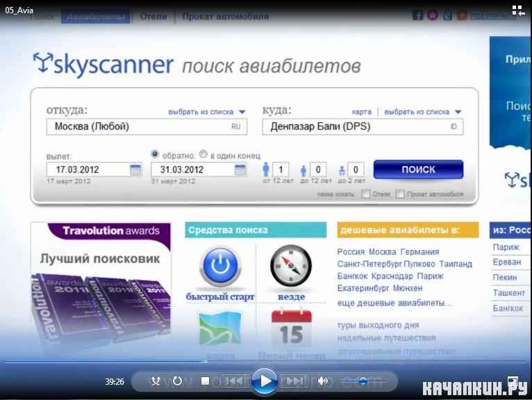Click the adults count field
The width and height of the screenshot is (532, 400).
281,169
